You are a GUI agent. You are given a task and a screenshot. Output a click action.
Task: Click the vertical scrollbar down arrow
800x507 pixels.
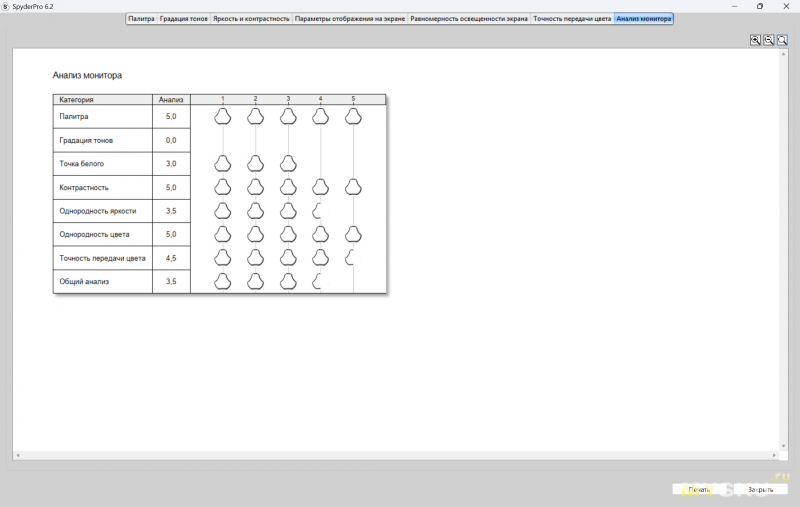click(x=783, y=448)
